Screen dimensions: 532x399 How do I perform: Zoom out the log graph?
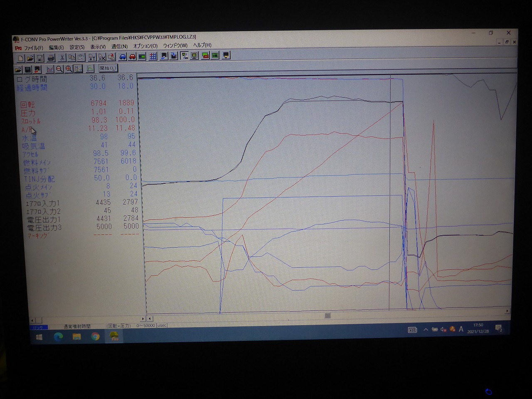pyautogui.click(x=59, y=69)
